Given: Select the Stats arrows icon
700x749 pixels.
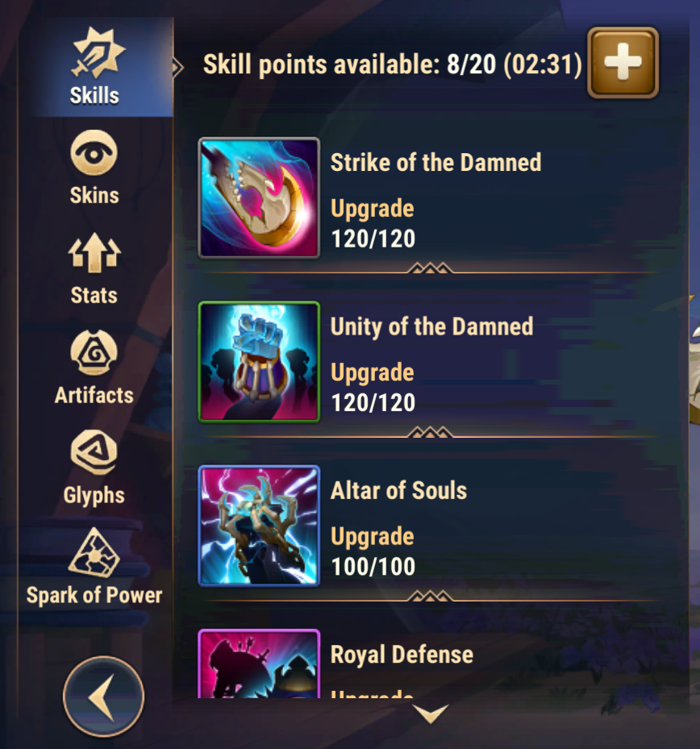Looking at the screenshot, I should [x=94, y=252].
